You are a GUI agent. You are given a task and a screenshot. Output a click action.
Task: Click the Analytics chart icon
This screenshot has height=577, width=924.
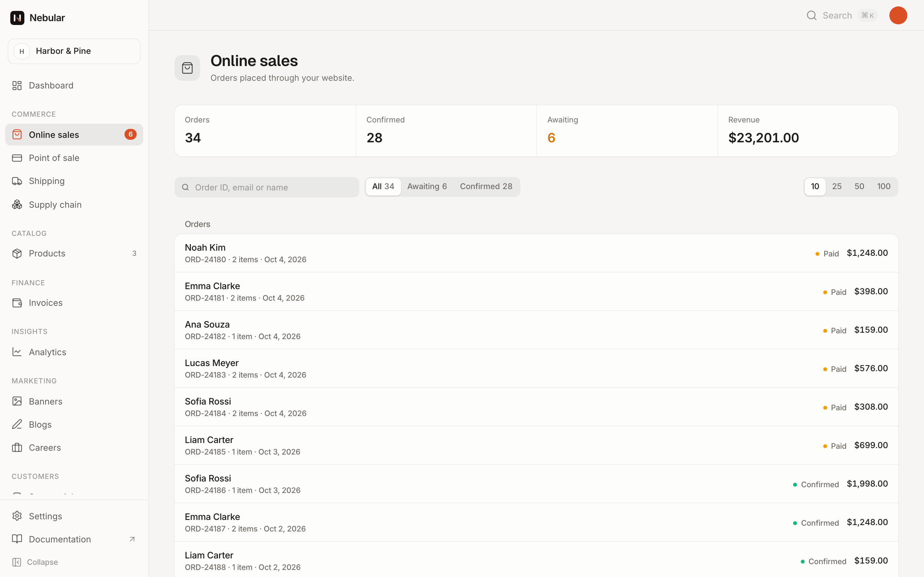pyautogui.click(x=17, y=352)
